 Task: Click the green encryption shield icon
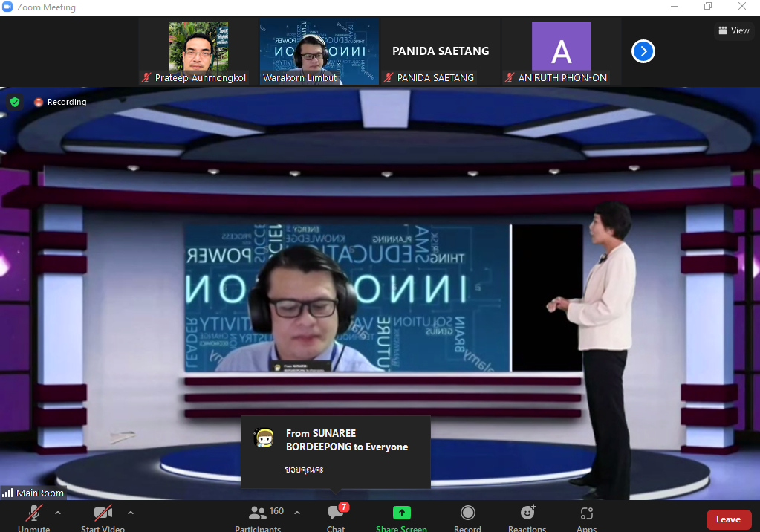coord(15,102)
